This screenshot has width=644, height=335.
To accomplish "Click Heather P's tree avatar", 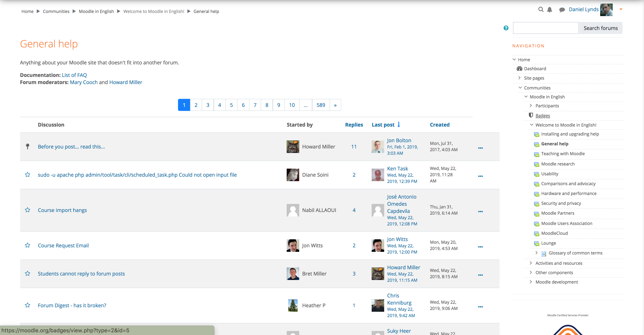I will point(293,305).
